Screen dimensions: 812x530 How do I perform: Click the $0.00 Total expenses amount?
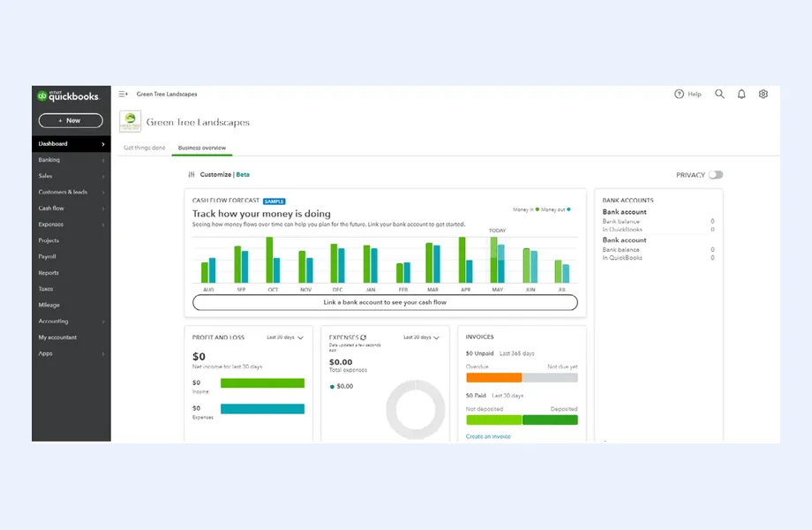(341, 362)
